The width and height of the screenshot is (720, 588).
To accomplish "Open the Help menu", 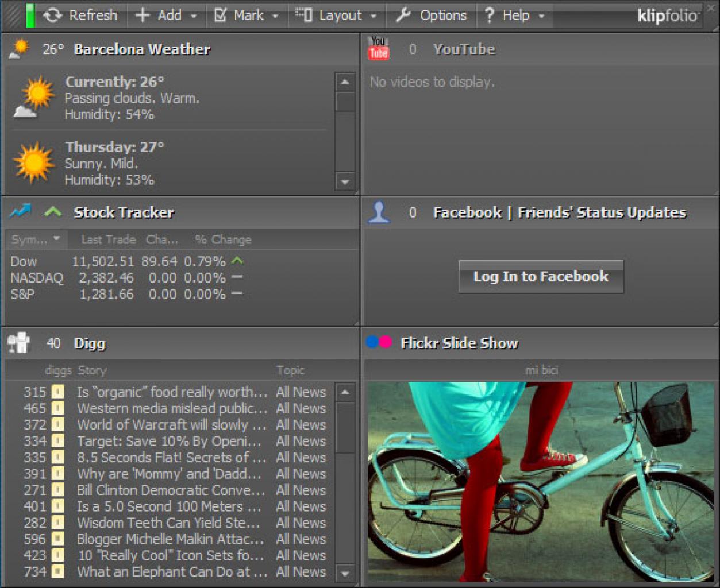I will [x=514, y=16].
